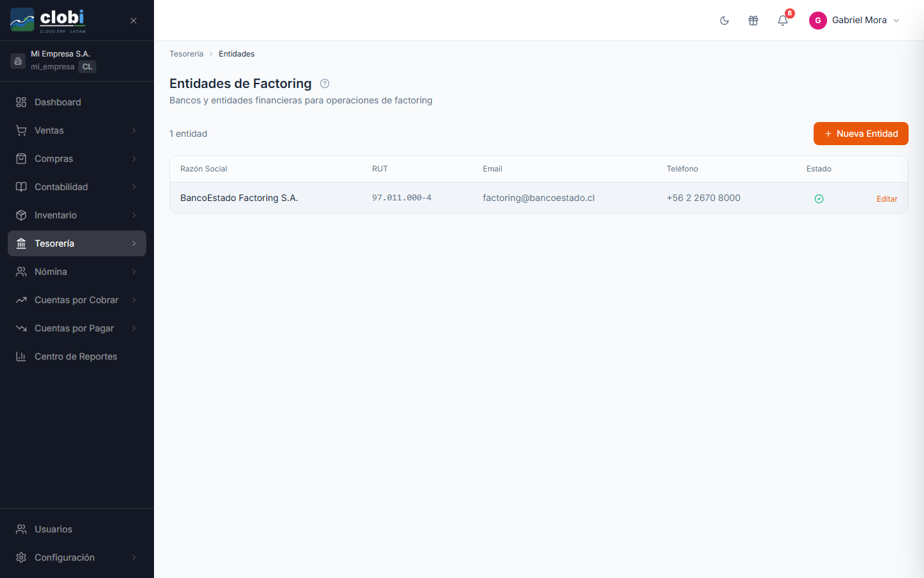Click the Usuarios people icon
924x578 pixels.
21,529
